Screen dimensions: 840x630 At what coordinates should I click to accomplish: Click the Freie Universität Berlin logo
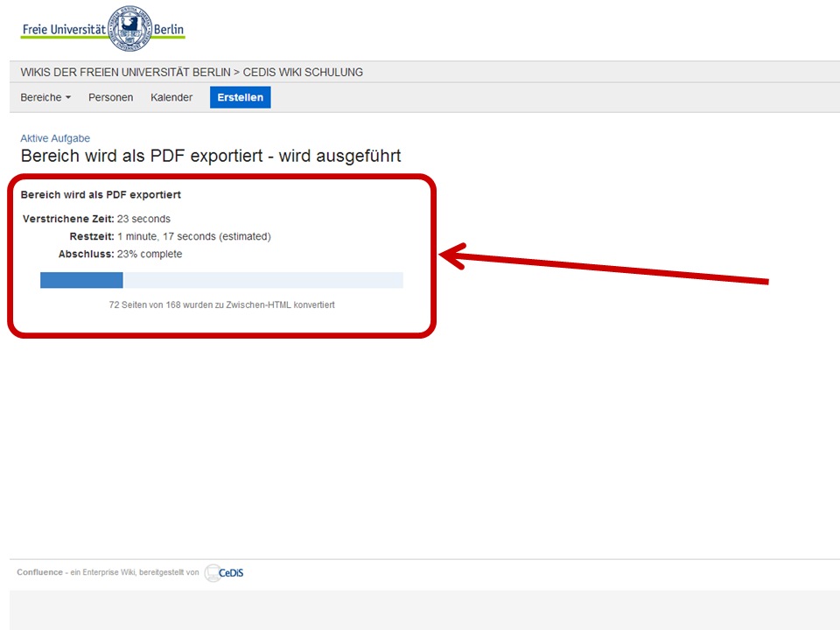pos(103,29)
